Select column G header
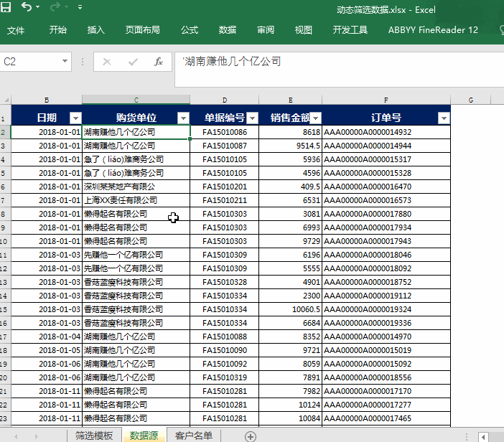 click(x=470, y=100)
